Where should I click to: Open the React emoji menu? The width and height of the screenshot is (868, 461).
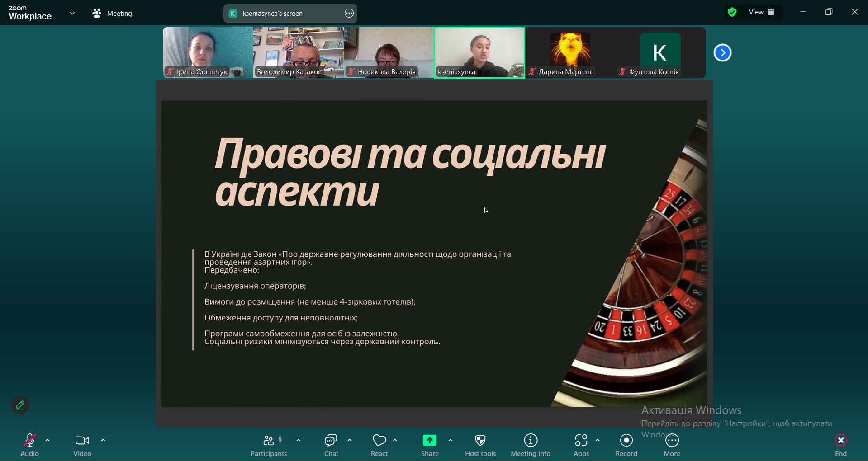click(379, 445)
